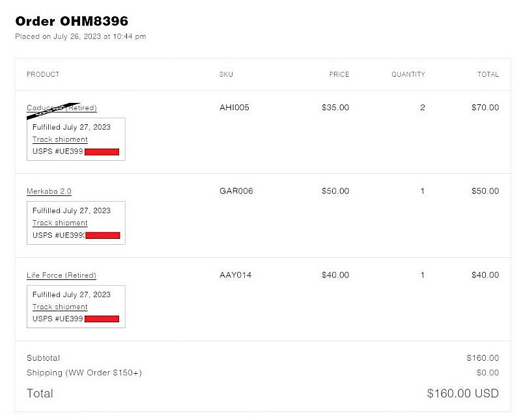Click the USPS tracking number under Merkaba 2.0
The width and height of the screenshot is (521, 420).
(x=76, y=235)
